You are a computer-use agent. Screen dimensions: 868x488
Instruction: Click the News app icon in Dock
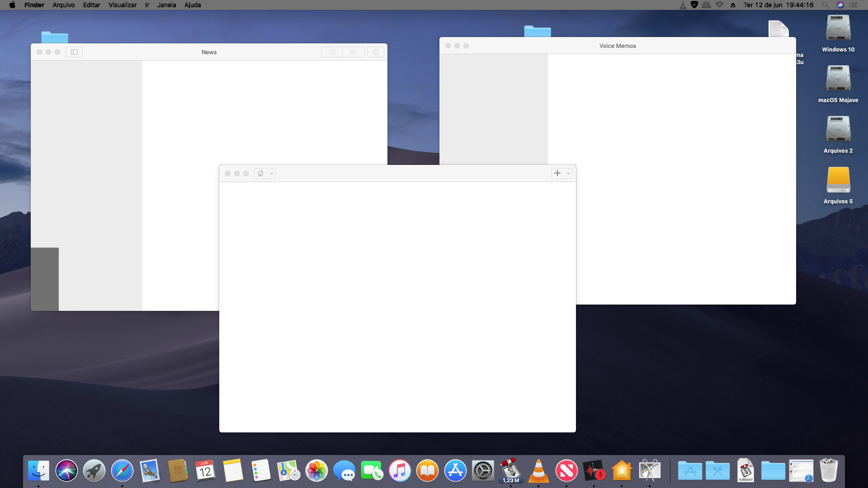[x=566, y=471]
